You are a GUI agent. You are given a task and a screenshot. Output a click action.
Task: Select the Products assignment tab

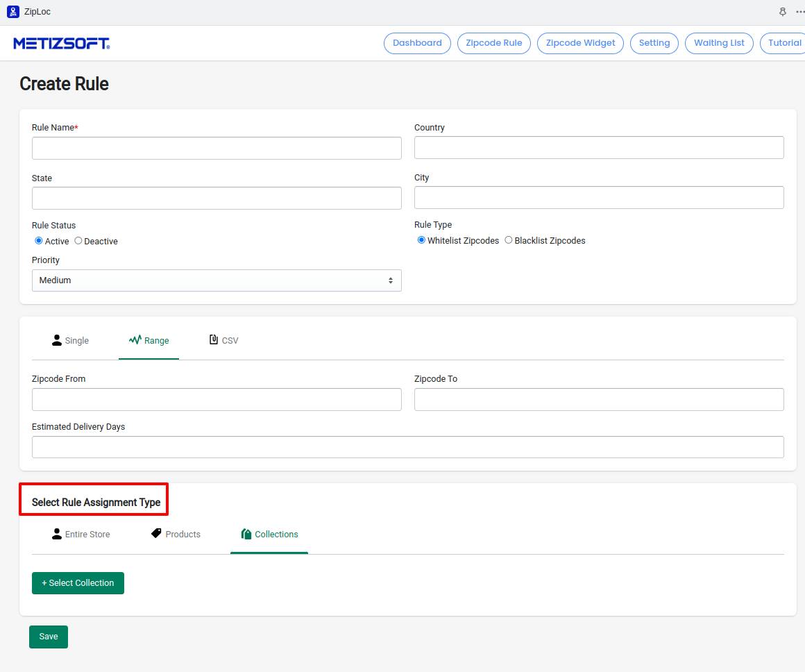tap(176, 535)
